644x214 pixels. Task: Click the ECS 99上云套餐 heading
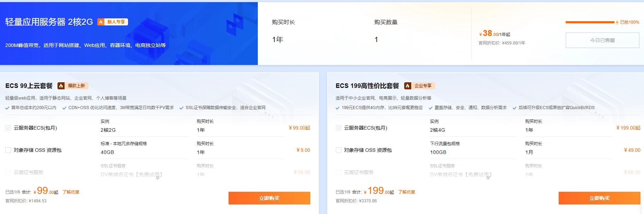click(x=29, y=86)
